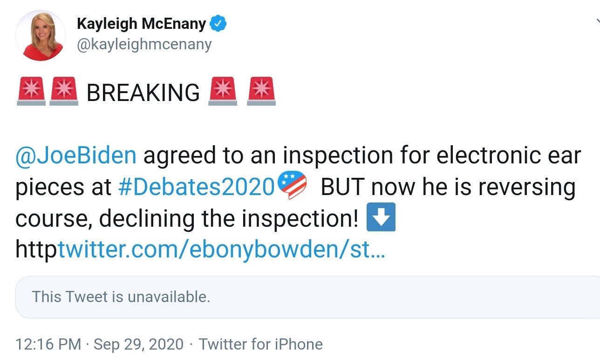This screenshot has width=600, height=364.
Task: Click the first siren emoji
Action: pyautogui.click(x=31, y=92)
